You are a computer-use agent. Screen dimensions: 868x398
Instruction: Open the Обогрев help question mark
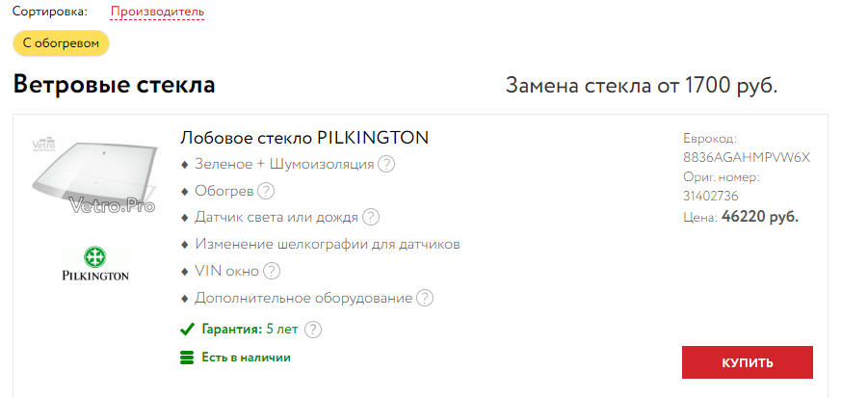click(266, 191)
